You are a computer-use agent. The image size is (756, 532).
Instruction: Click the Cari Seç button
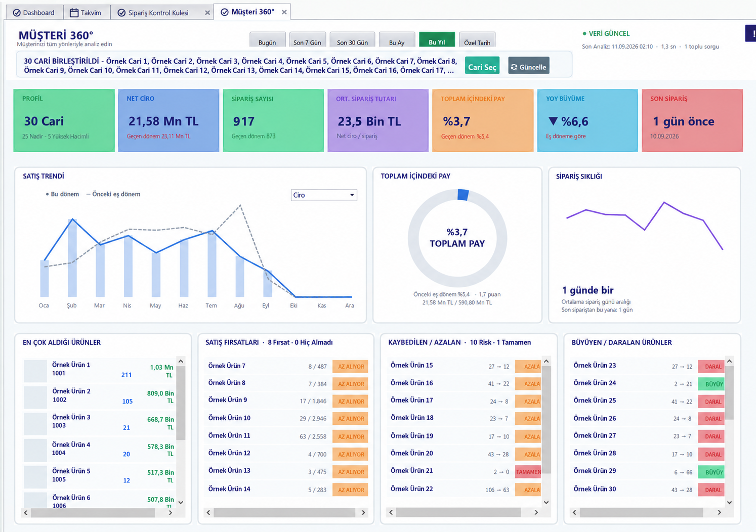click(x=482, y=67)
